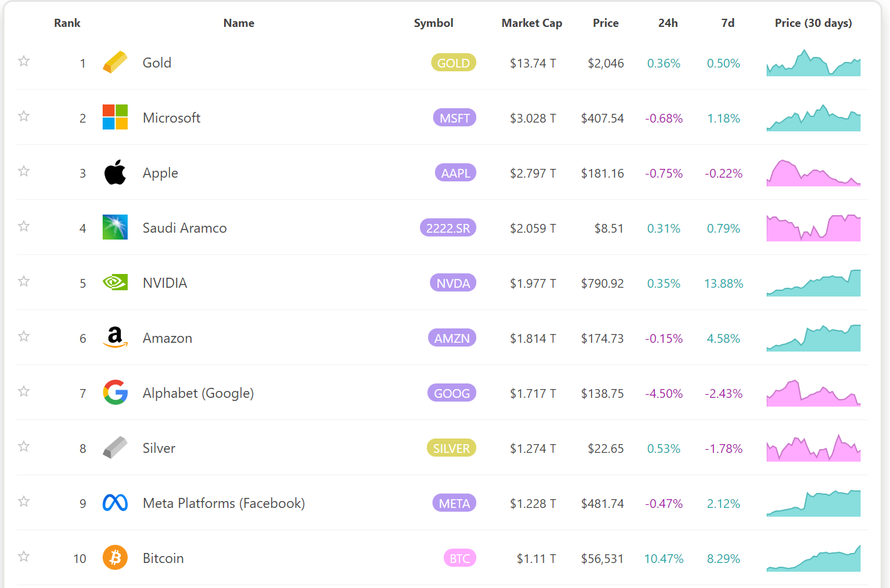Open the Amazon company page
The width and height of the screenshot is (890, 588).
point(168,338)
